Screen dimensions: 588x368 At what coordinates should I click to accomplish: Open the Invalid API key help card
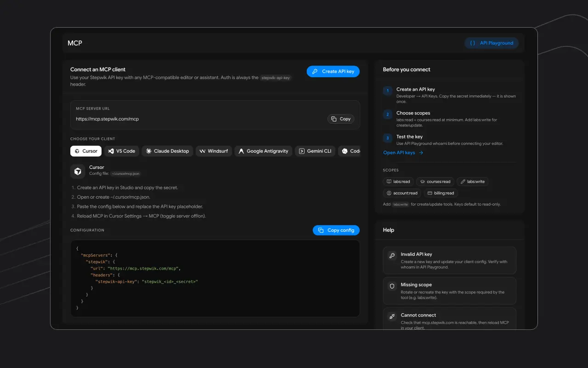click(x=450, y=260)
